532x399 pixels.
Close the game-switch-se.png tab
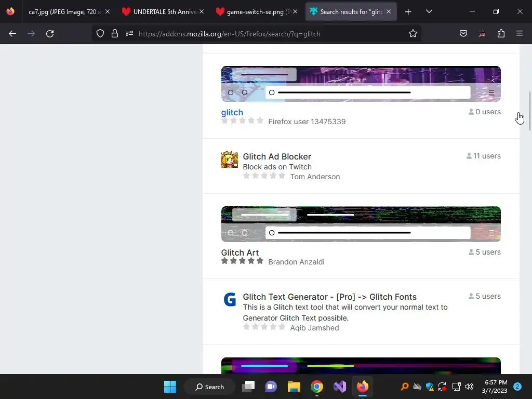pyautogui.click(x=295, y=12)
